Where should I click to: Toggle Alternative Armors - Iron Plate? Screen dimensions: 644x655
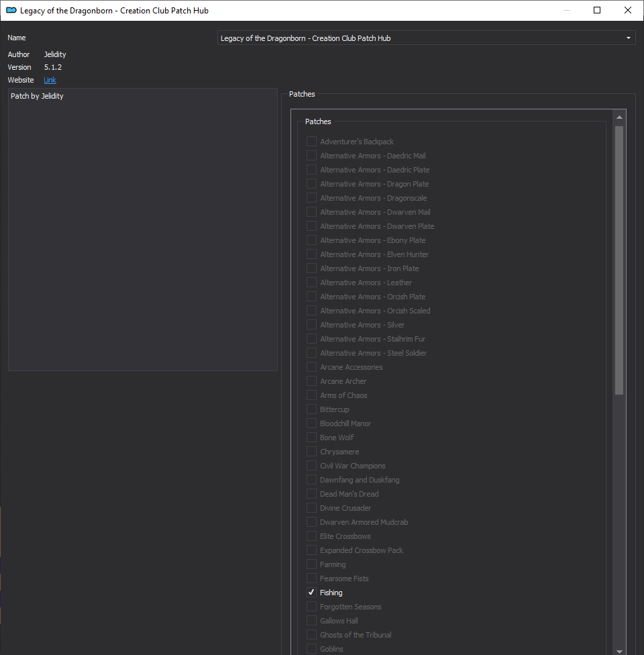(311, 268)
